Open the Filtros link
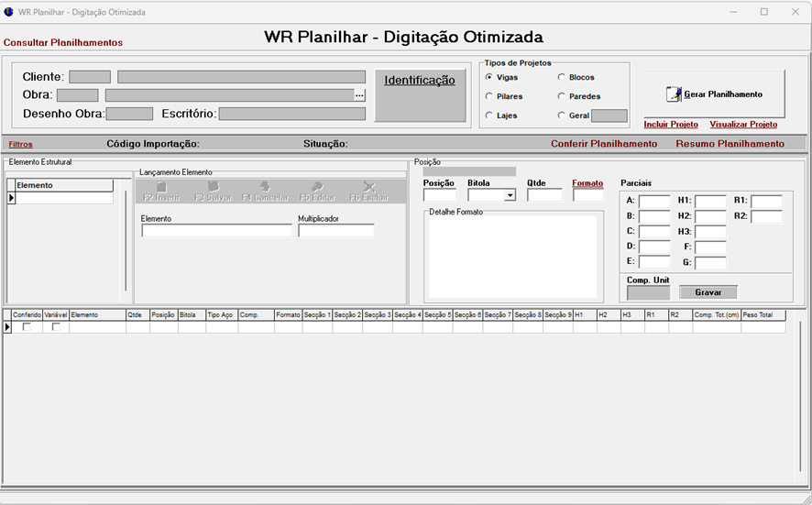This screenshot has height=505, width=812. click(20, 144)
